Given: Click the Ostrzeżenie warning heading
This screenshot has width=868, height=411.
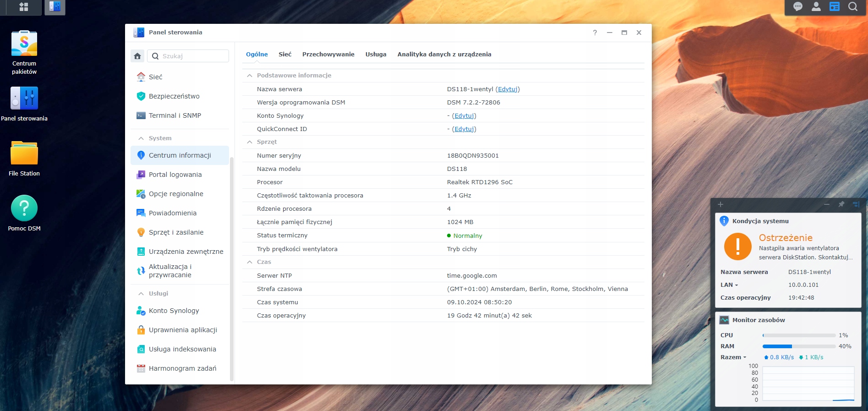Looking at the screenshot, I should click(x=786, y=238).
